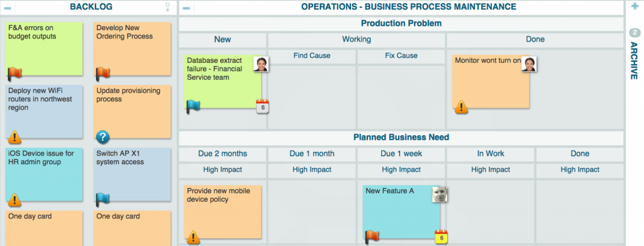Click the assignee avatar on Monitor wont turn on card
The image size is (644, 246).
click(530, 64)
